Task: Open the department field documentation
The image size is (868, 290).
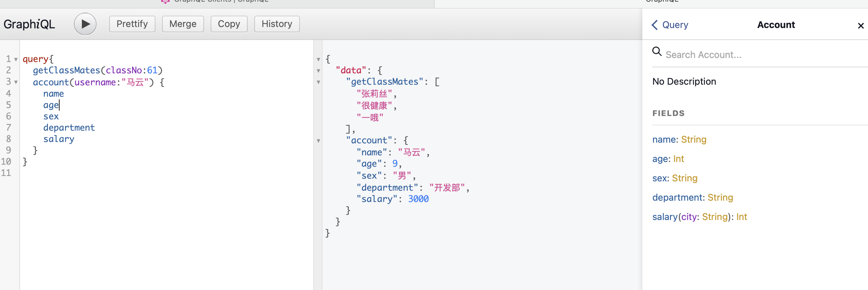Action: click(x=677, y=197)
